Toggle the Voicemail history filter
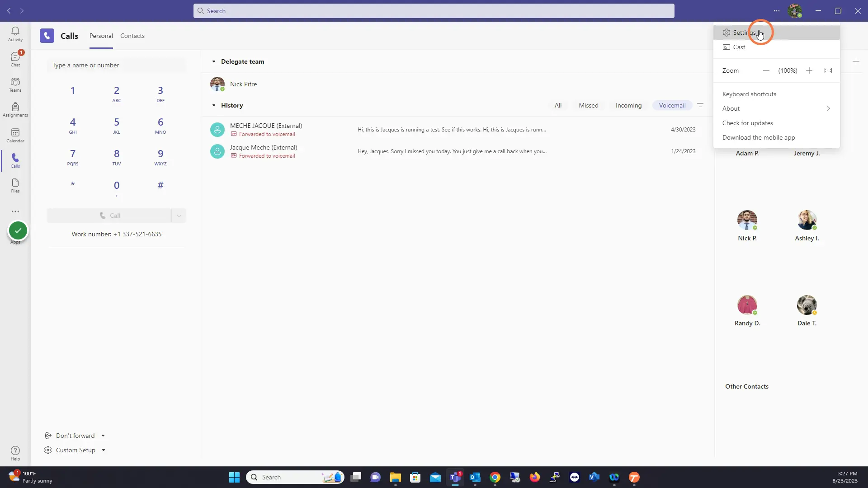Screen dimensions: 868x488 (x=672, y=105)
